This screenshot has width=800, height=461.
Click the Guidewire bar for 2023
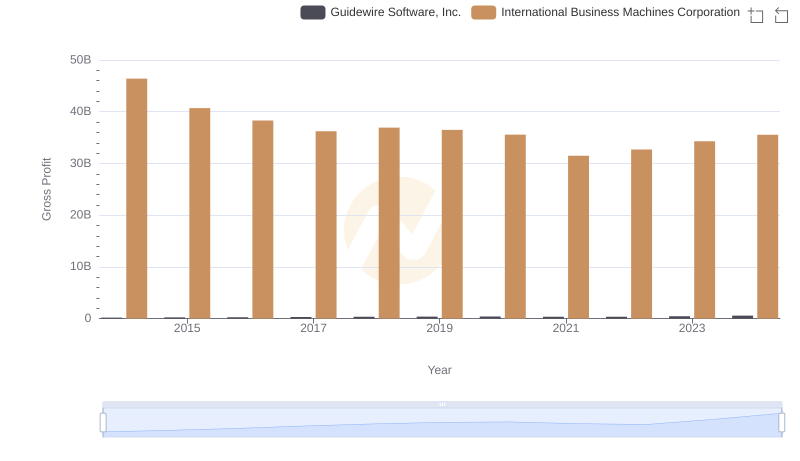[680, 317]
